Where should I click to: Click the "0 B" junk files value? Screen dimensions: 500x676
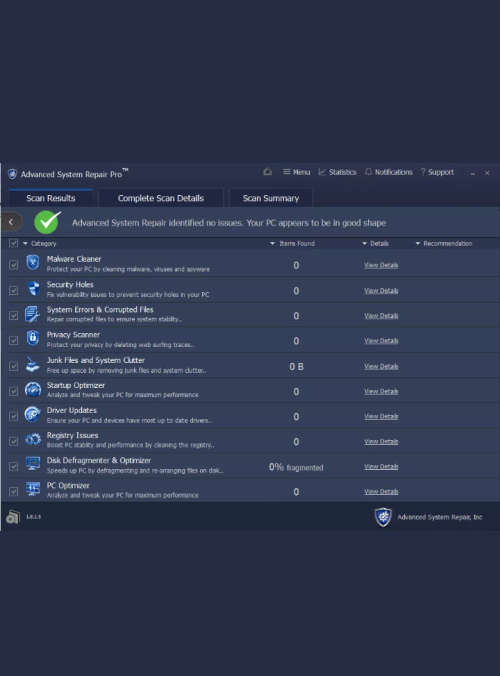point(296,366)
